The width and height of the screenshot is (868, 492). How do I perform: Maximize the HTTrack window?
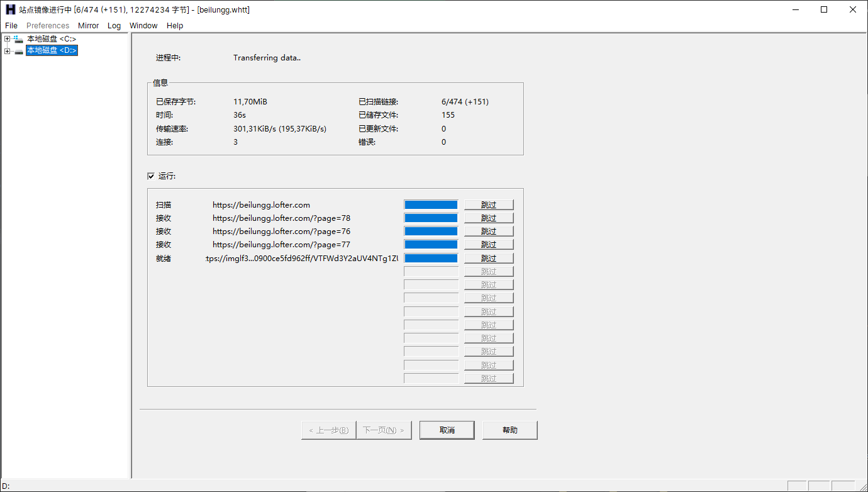click(x=824, y=9)
